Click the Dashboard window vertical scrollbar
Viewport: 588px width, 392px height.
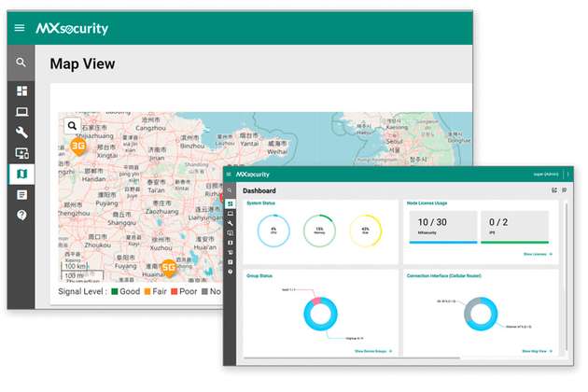click(x=566, y=277)
